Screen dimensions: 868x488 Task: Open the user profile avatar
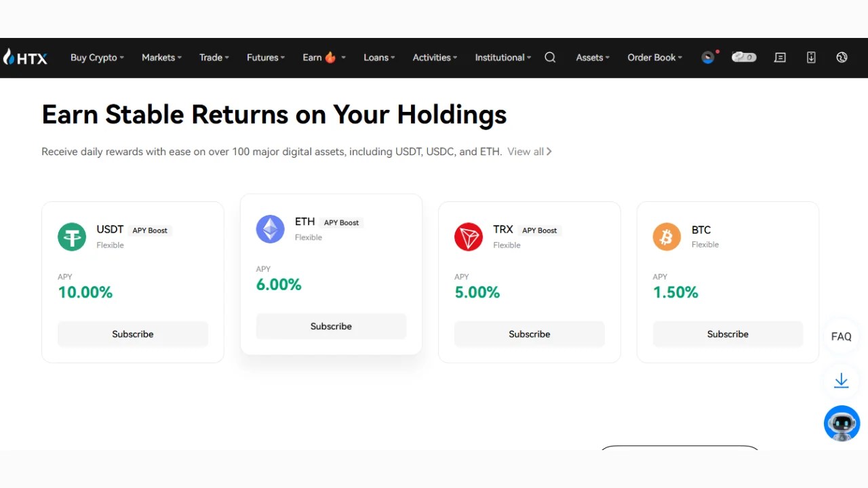pos(708,58)
